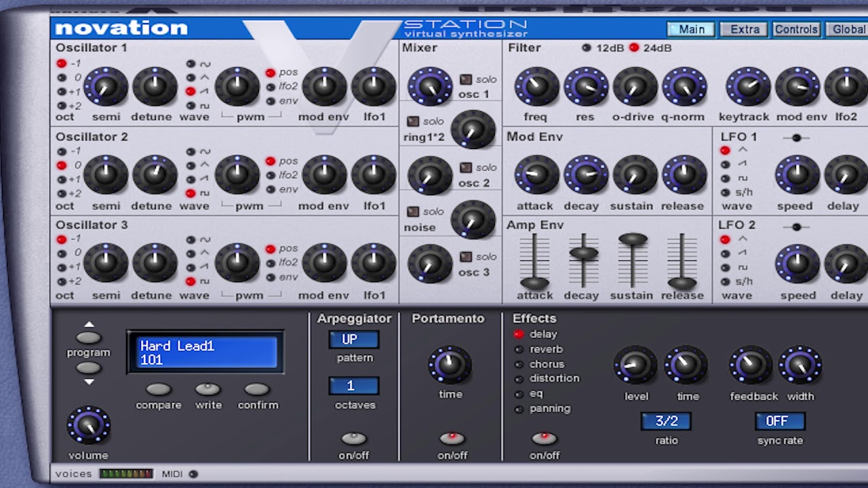The image size is (868, 488).
Task: Click the Portamento time knob
Action: click(x=450, y=365)
